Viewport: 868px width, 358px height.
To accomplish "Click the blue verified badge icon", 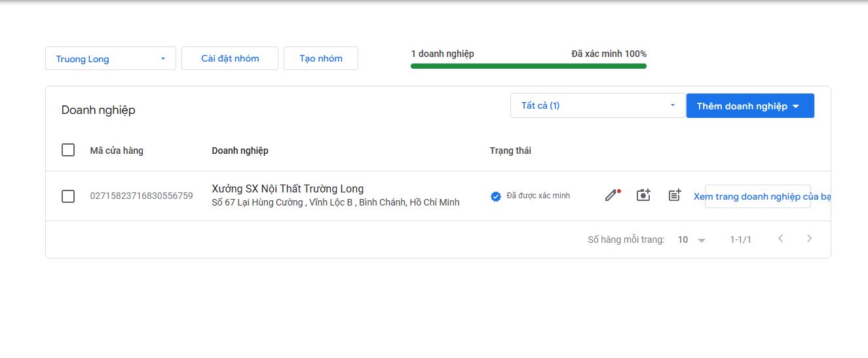I will [x=496, y=196].
